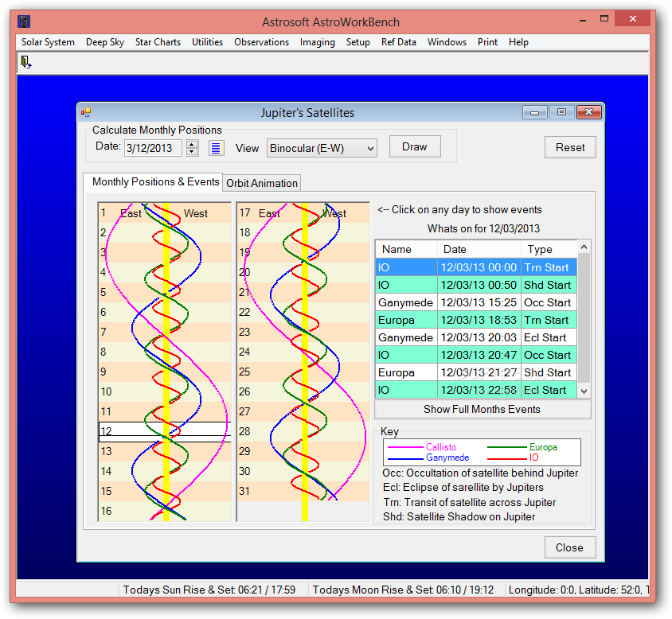Increase the date with the up spinner arrow

[192, 144]
